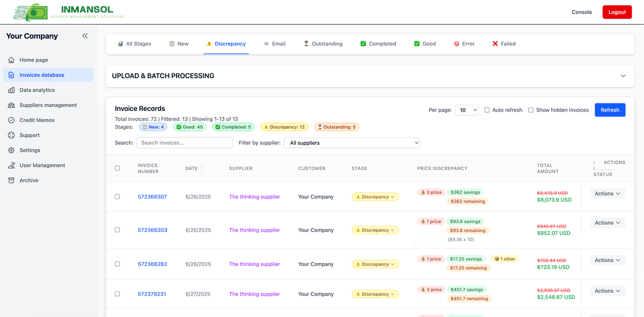Open Settings using the gear icon
This screenshot has height=317, width=644.
[12, 150]
